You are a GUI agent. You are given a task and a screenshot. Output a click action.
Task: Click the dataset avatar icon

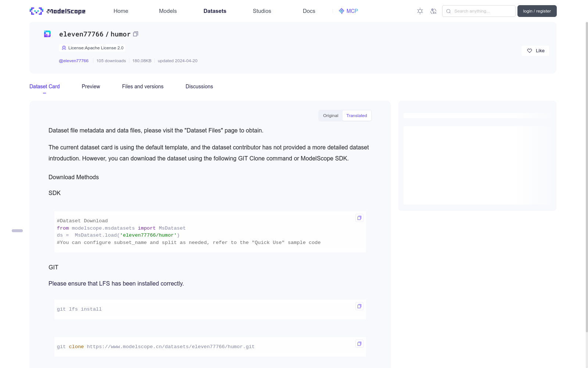point(47,34)
